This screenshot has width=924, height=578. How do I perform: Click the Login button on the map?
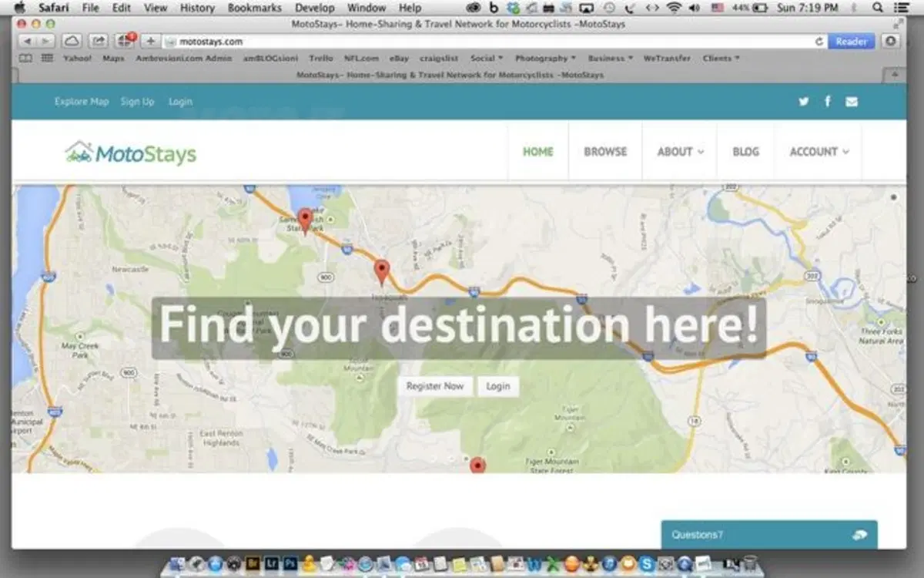[x=498, y=386]
